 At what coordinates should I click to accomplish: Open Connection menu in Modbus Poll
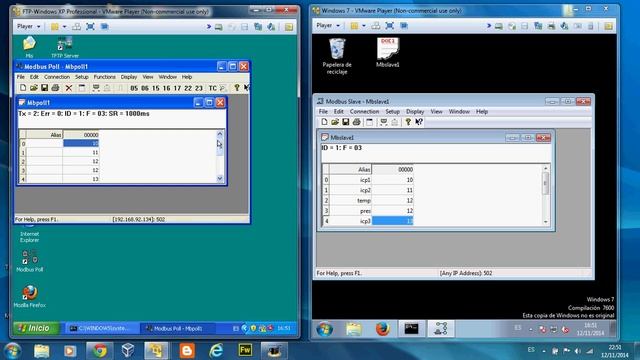coord(57,77)
